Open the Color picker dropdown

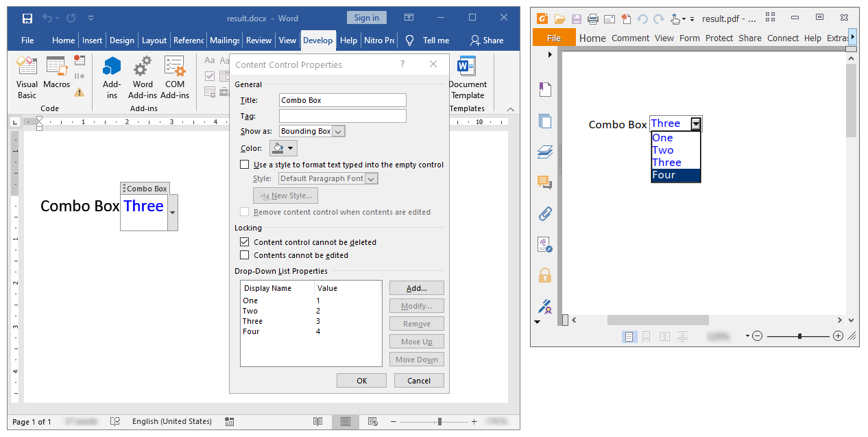[x=283, y=148]
